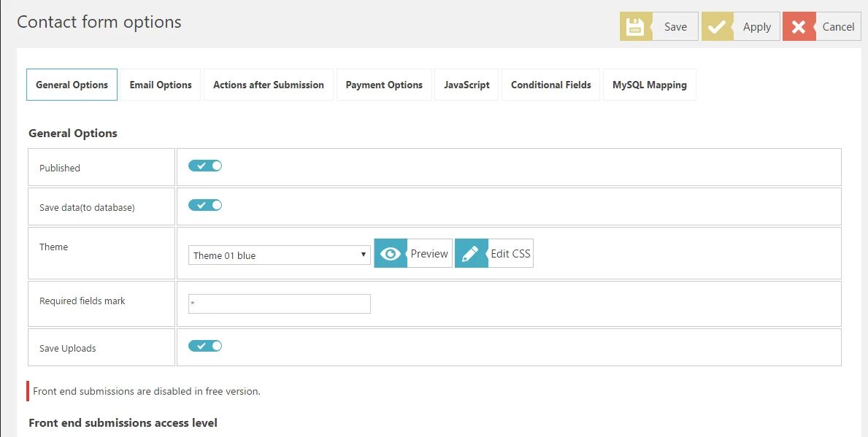Image resolution: width=868 pixels, height=437 pixels.
Task: Click the Edit CSS button text
Action: pos(510,253)
